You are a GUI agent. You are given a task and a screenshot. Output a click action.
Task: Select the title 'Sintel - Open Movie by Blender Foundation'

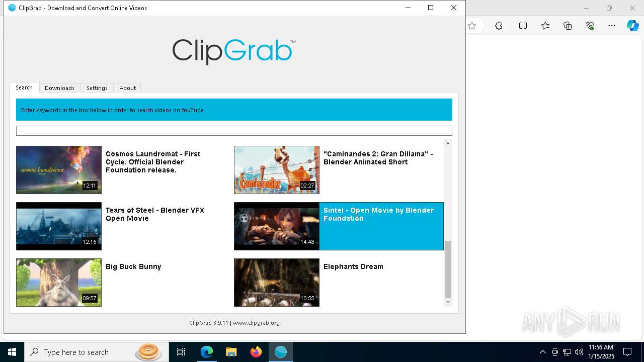coord(378,214)
